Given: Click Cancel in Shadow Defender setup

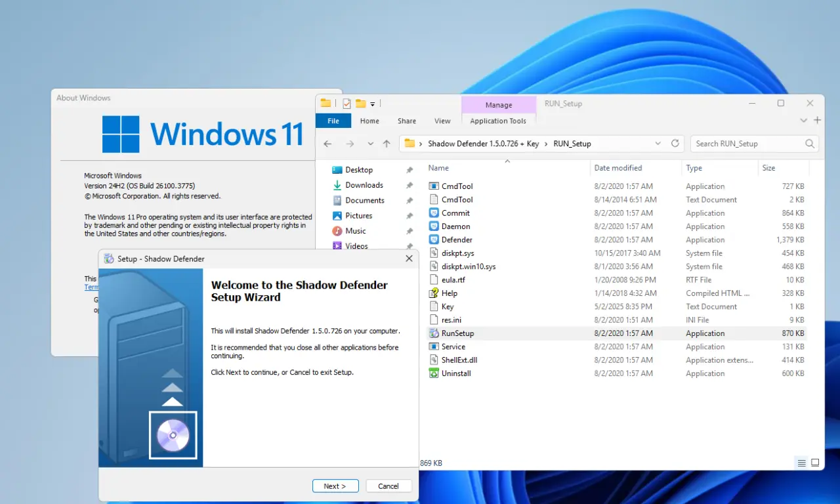Looking at the screenshot, I should [x=388, y=486].
